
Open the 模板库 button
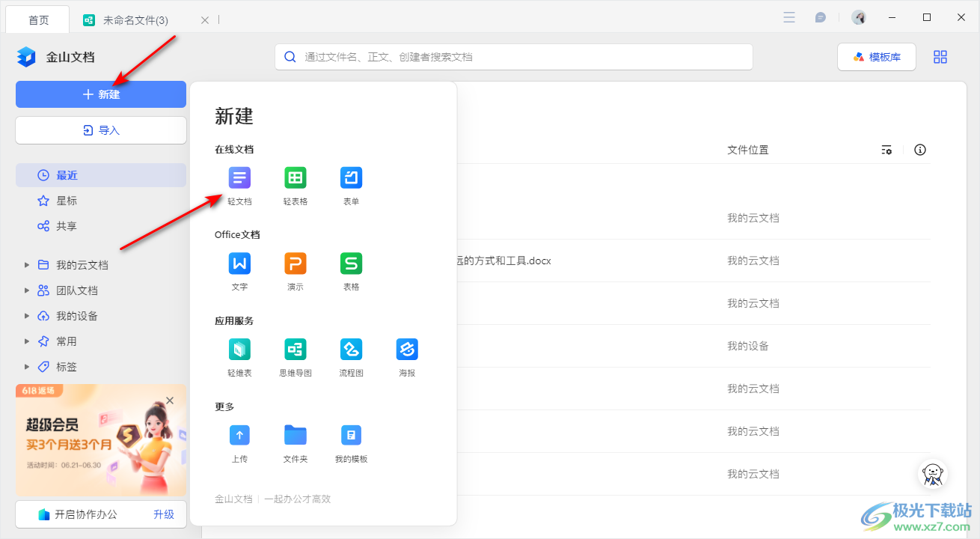pos(877,57)
